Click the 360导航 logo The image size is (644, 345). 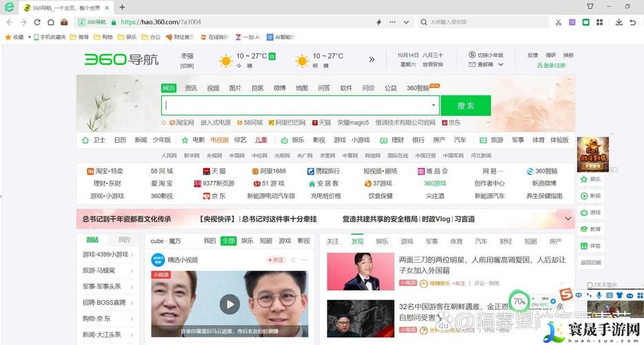(x=121, y=59)
